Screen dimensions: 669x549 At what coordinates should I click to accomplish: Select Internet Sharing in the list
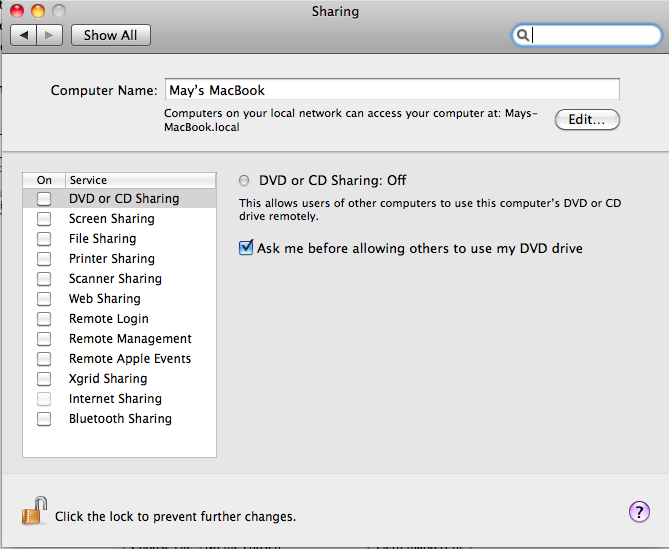pyautogui.click(x=119, y=399)
